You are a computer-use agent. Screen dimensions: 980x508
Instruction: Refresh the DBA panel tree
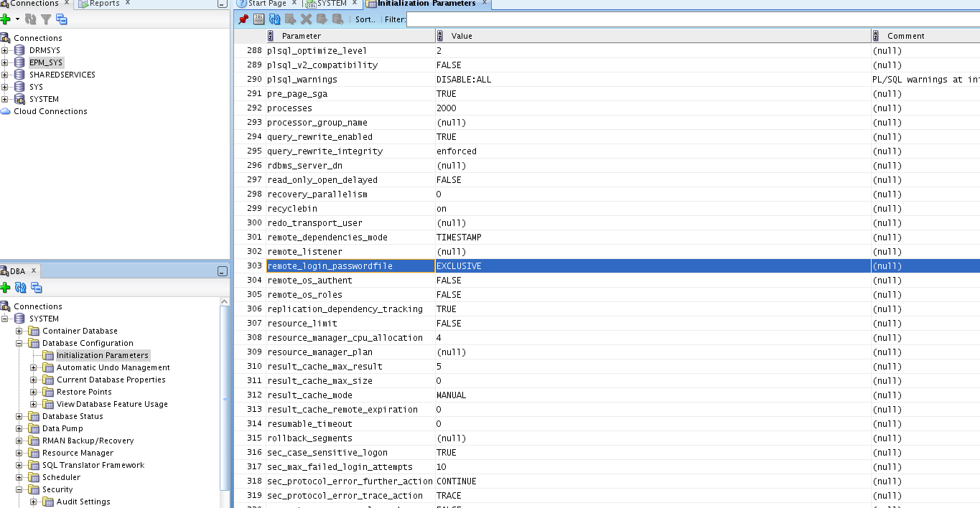(21, 288)
